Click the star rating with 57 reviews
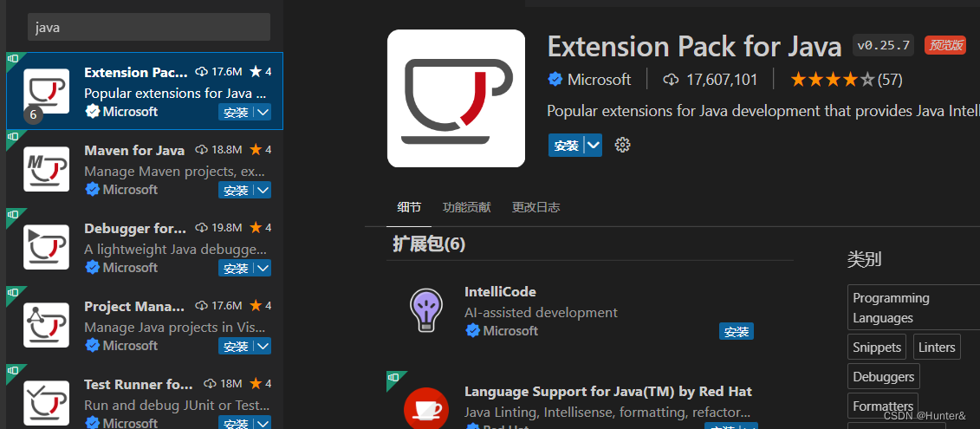The width and height of the screenshot is (980, 429). click(x=847, y=80)
